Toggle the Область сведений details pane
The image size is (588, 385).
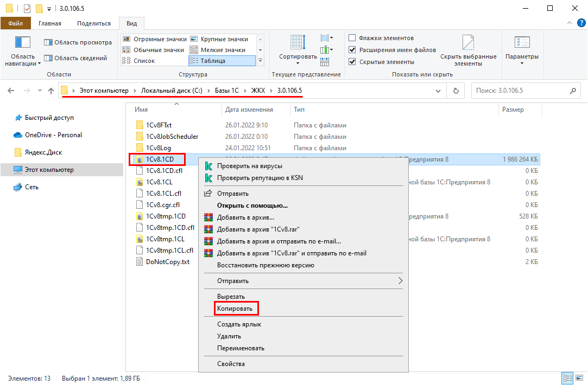[76, 58]
